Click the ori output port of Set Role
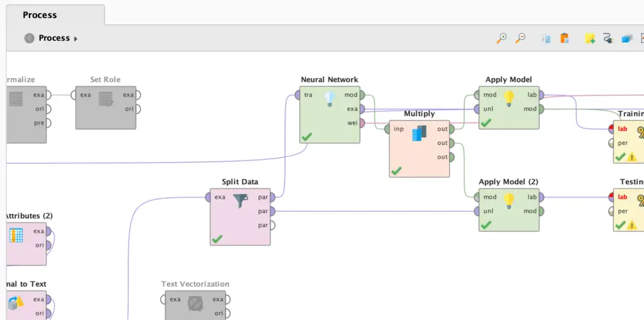 [x=138, y=109]
